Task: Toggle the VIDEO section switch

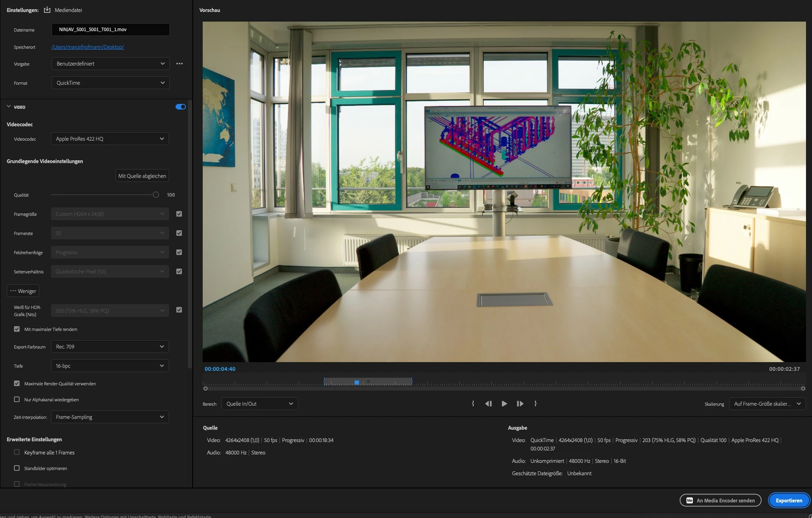Action: pos(181,107)
